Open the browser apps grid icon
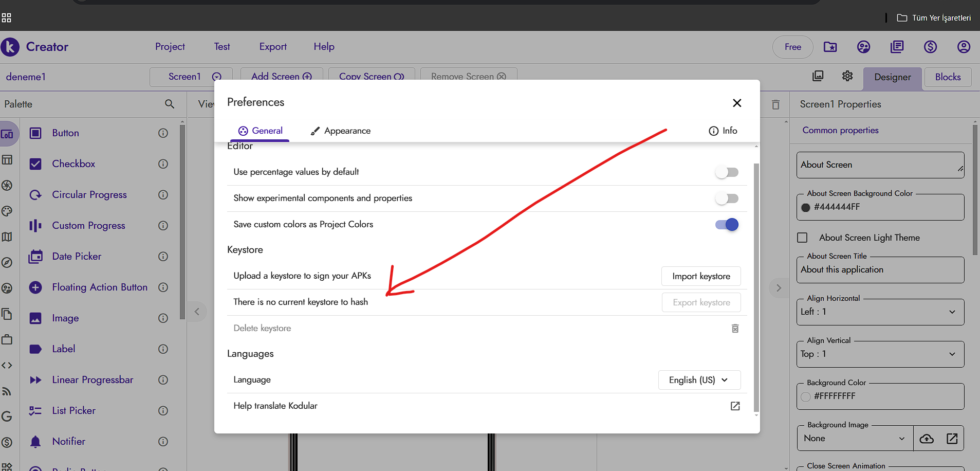This screenshot has height=471, width=980. pyautogui.click(x=6, y=18)
